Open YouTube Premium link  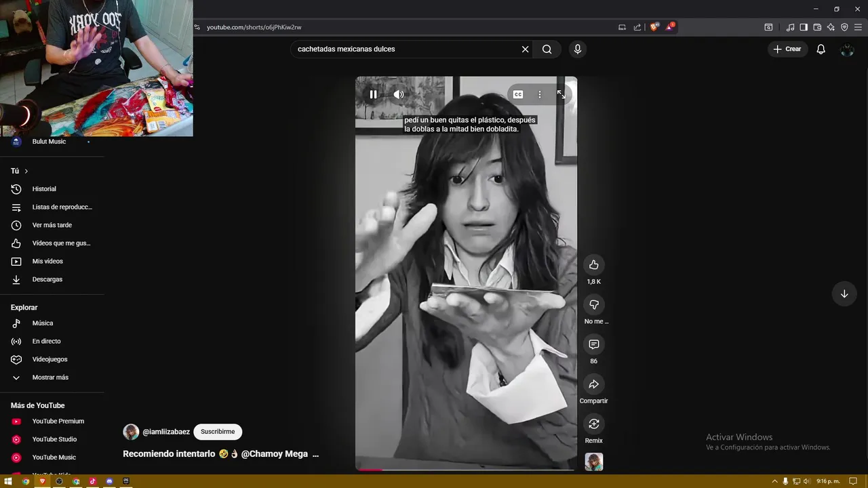coord(52,421)
